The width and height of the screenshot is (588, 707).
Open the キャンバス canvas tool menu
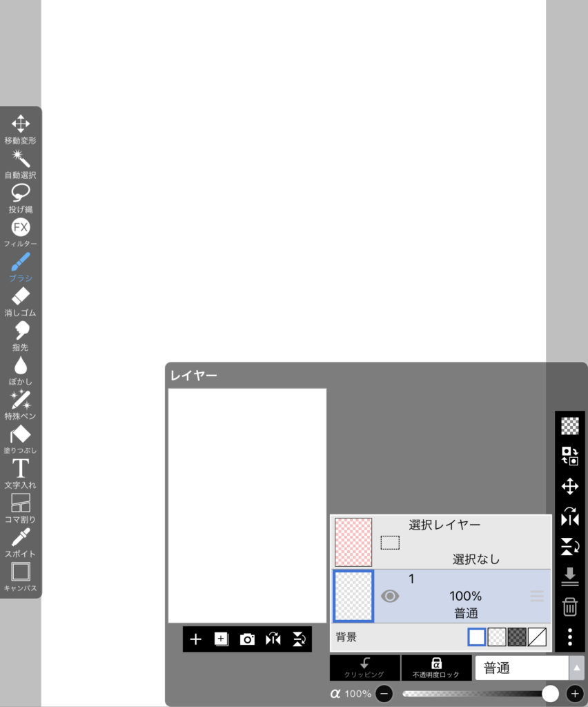(x=21, y=576)
